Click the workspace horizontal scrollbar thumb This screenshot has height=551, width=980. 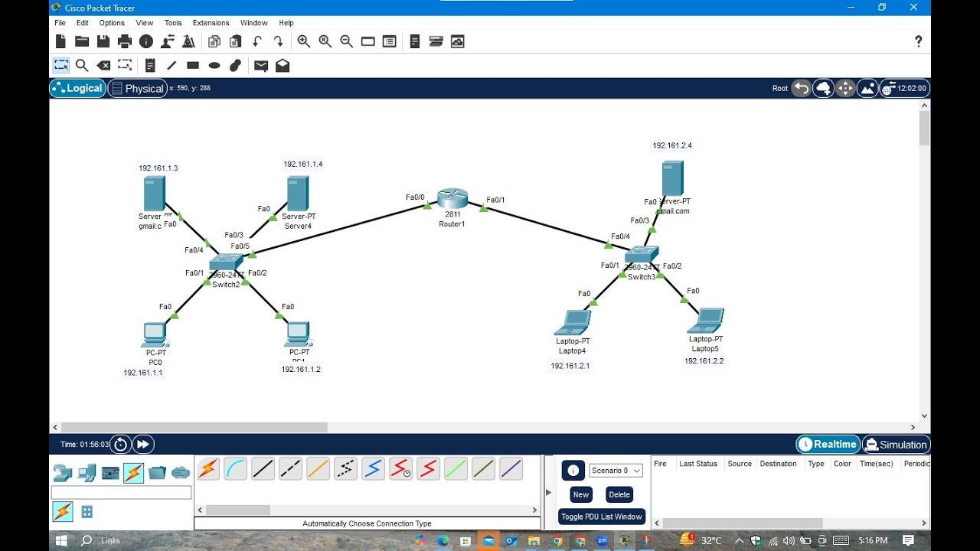point(194,427)
